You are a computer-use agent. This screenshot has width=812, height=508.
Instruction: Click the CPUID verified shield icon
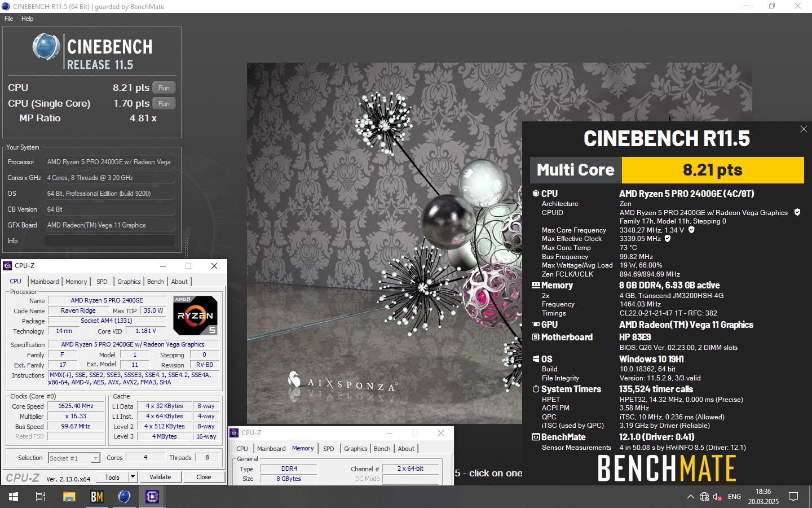tap(797, 212)
